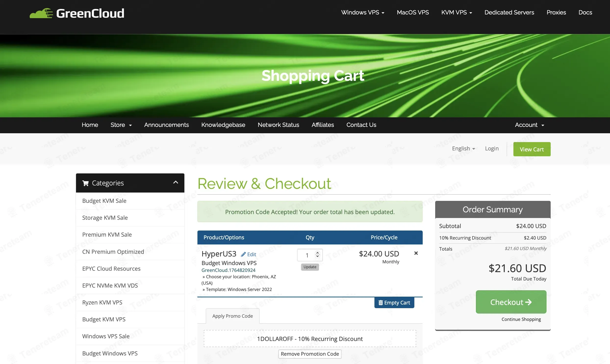
Task: Open Storage KVM Sale category
Action: (130, 218)
